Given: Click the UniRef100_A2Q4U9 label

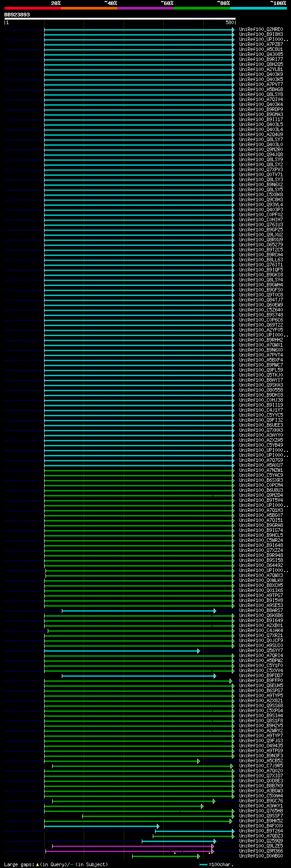Looking at the screenshot, I should (x=261, y=135).
